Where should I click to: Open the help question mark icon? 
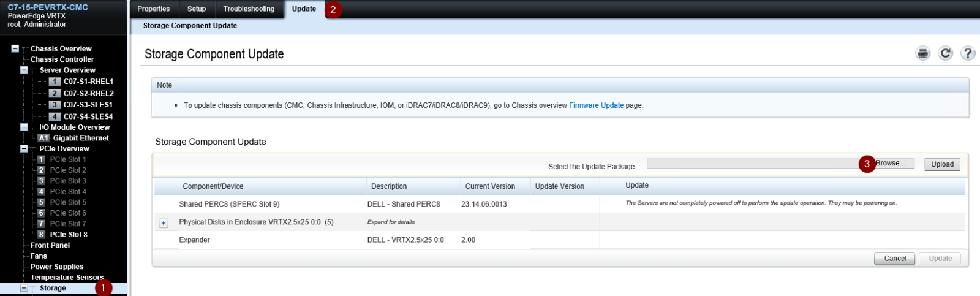[x=968, y=53]
